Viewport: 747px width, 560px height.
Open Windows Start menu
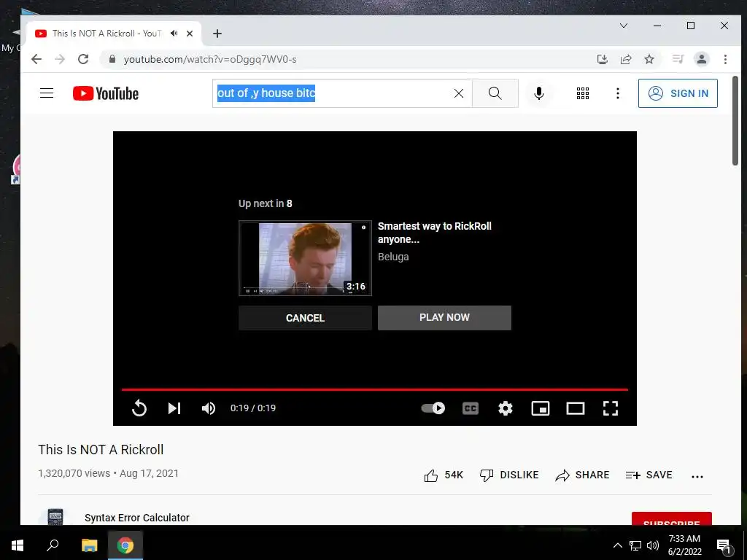[x=18, y=545]
